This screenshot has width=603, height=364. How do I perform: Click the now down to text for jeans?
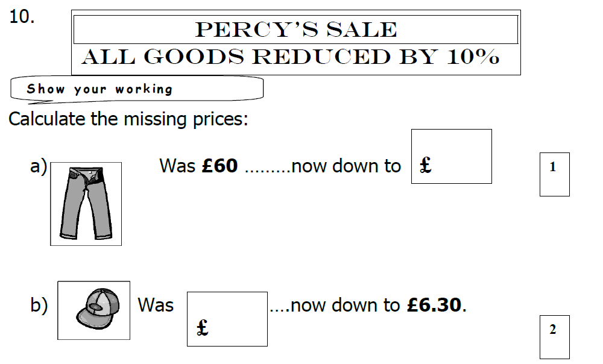(x=346, y=166)
